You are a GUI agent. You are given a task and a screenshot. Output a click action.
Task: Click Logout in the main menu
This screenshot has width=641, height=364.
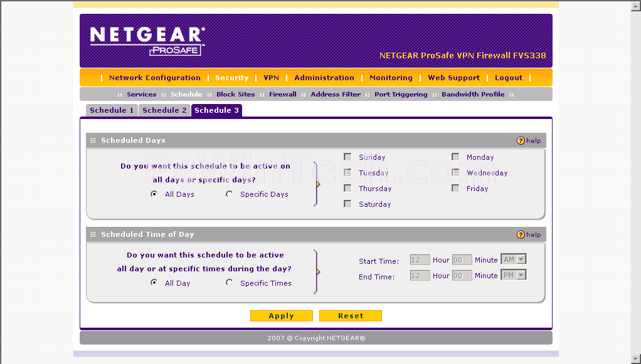[509, 78]
